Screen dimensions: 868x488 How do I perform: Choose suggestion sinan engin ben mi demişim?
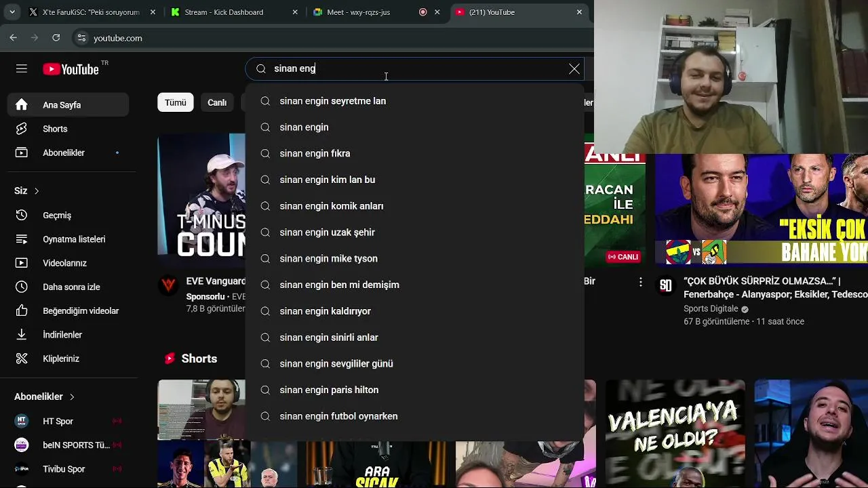[x=414, y=285]
